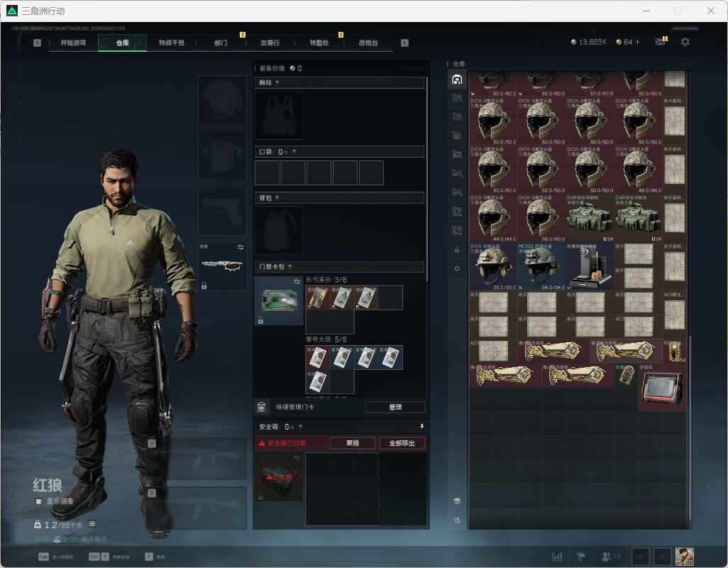Click help icon next to 胸挂
Image resolution: width=728 pixels, height=568 pixels.
277,82
